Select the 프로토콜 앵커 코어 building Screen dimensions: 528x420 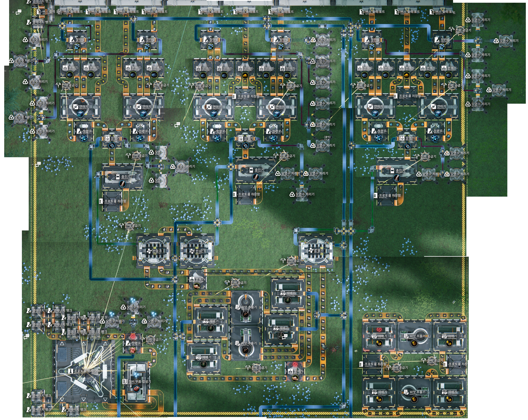(84, 371)
